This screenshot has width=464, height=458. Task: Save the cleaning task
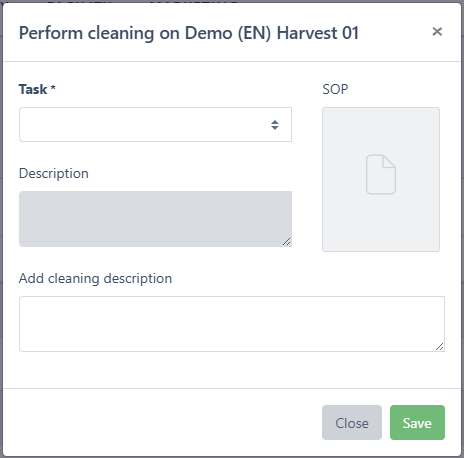[x=417, y=422]
